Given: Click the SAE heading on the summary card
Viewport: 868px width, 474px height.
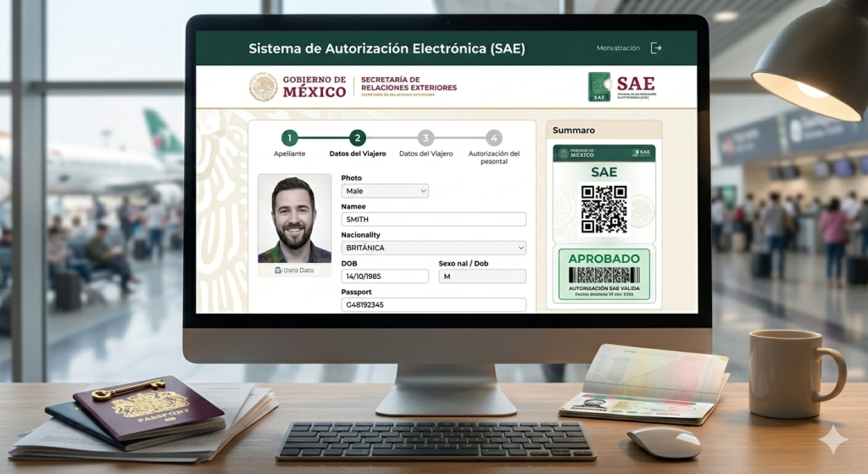Looking at the screenshot, I should click(x=604, y=172).
